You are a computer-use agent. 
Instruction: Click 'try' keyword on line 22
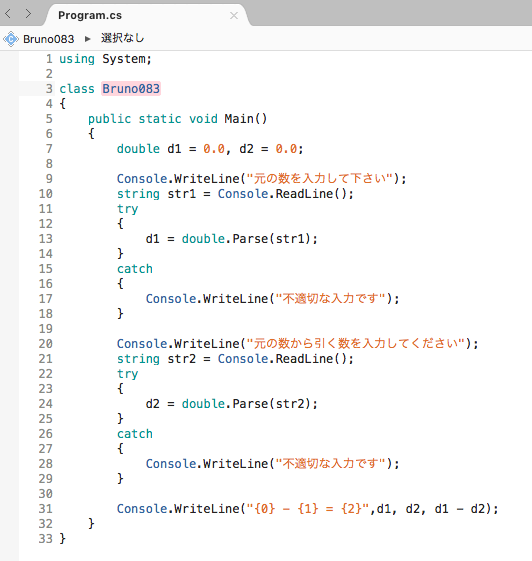pyautogui.click(x=127, y=374)
